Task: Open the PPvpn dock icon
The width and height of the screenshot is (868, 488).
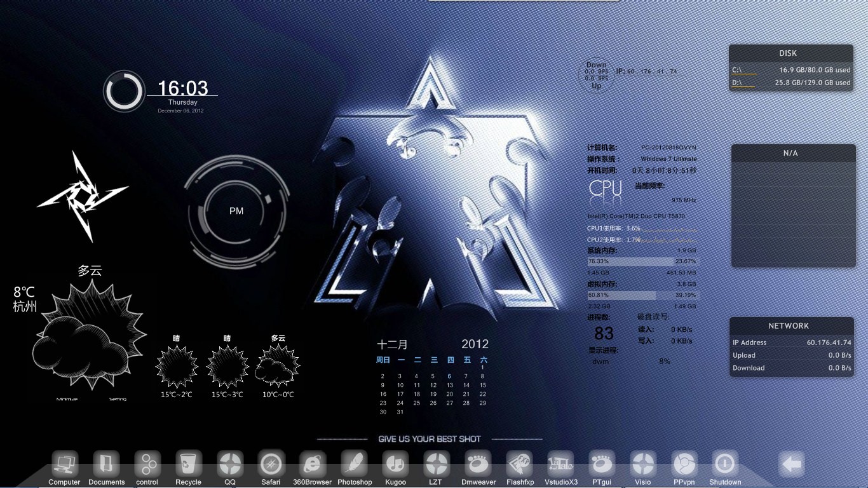Action: click(684, 464)
